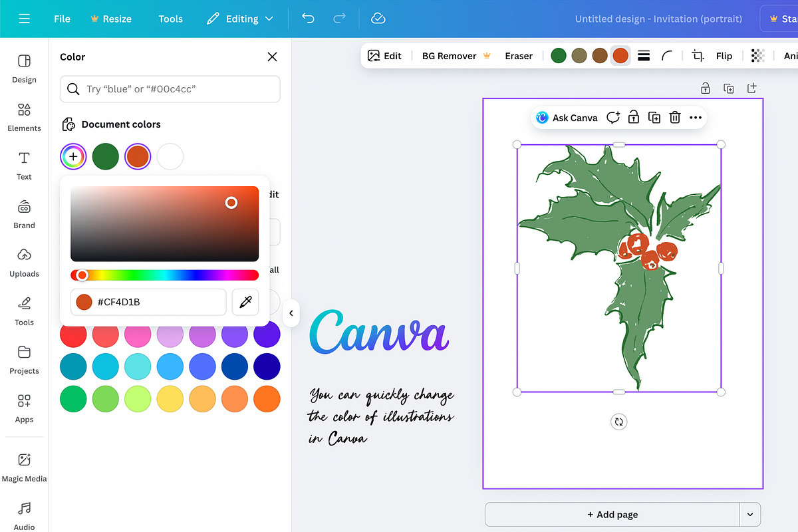
Task: Pick the bright orange default swatch
Action: click(267, 398)
